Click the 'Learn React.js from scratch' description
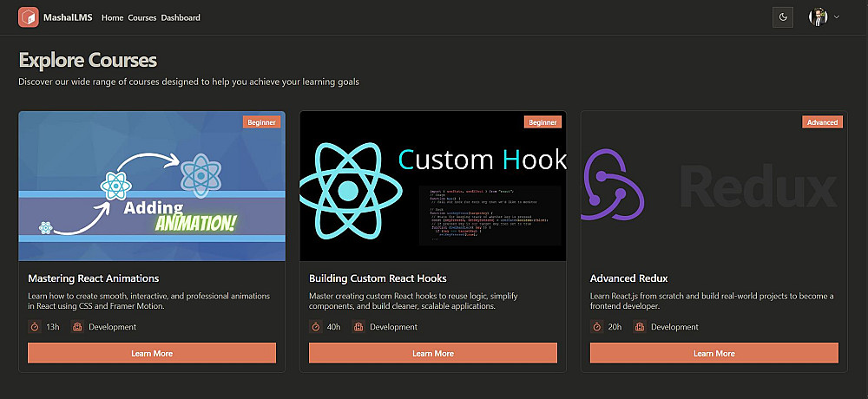The image size is (868, 399). pos(712,301)
